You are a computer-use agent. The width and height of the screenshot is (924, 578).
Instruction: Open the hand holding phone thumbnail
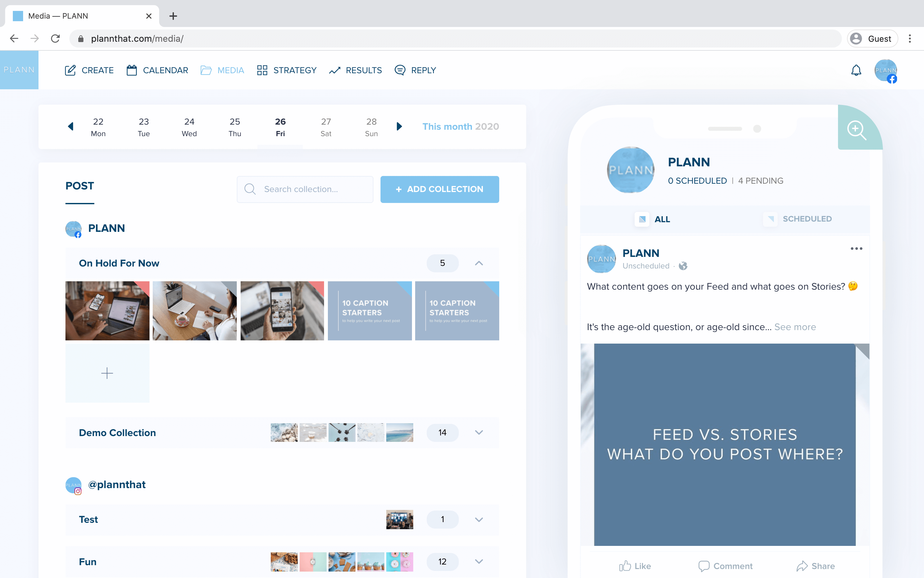click(282, 311)
